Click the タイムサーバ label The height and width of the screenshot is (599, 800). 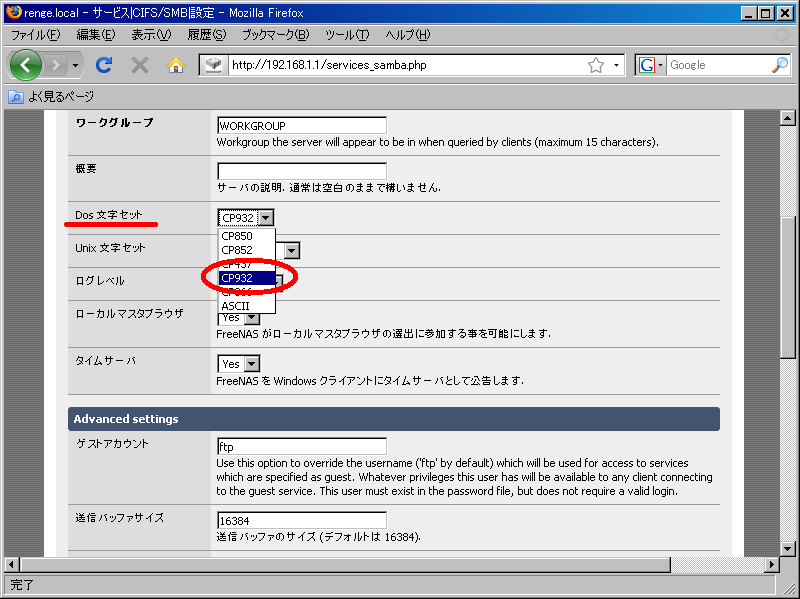click(x=106, y=361)
